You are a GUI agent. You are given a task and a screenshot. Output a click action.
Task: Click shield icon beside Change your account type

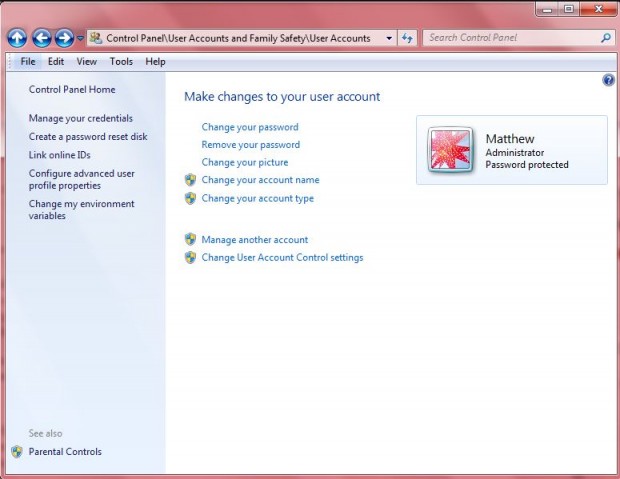(x=191, y=198)
